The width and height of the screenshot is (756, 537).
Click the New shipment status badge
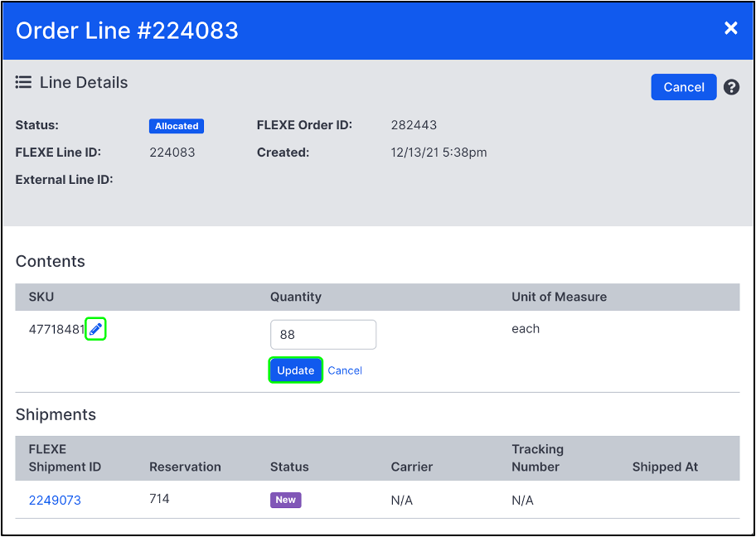[285, 500]
